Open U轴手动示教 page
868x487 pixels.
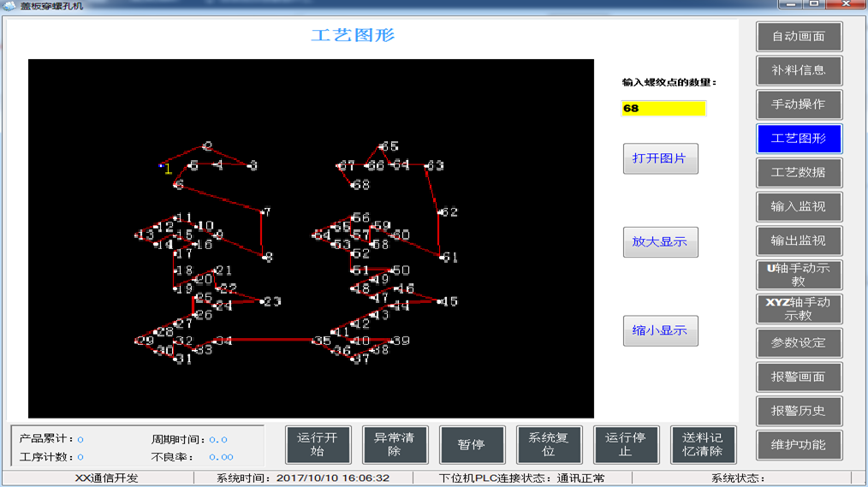tap(799, 275)
